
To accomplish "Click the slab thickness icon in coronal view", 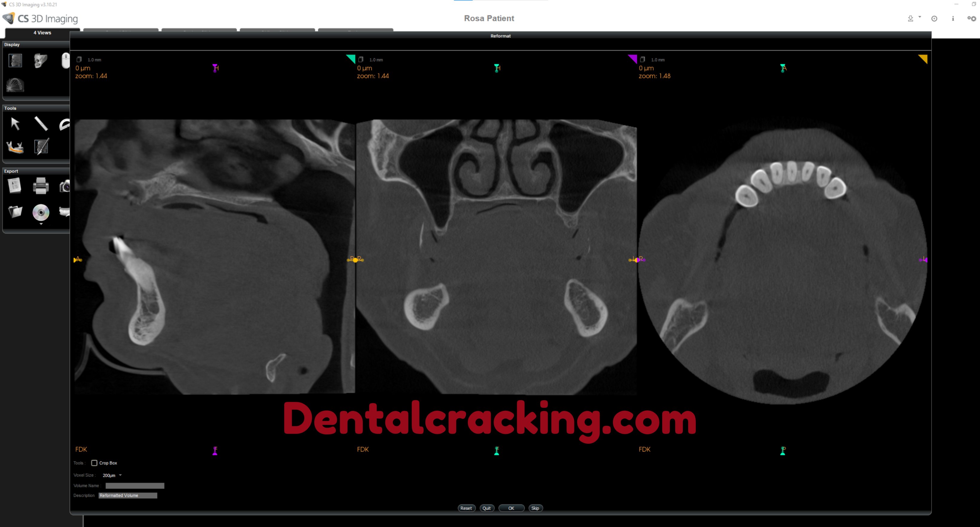I will click(x=361, y=59).
